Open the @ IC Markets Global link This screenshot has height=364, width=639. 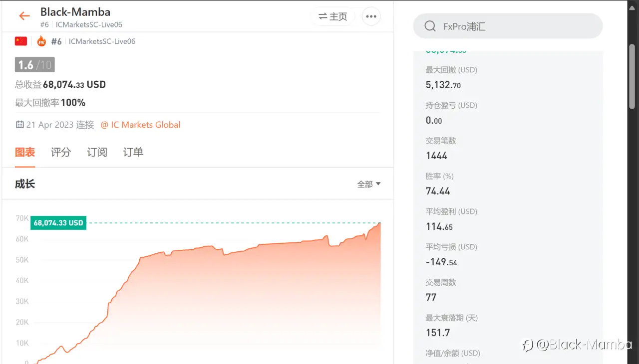click(140, 125)
